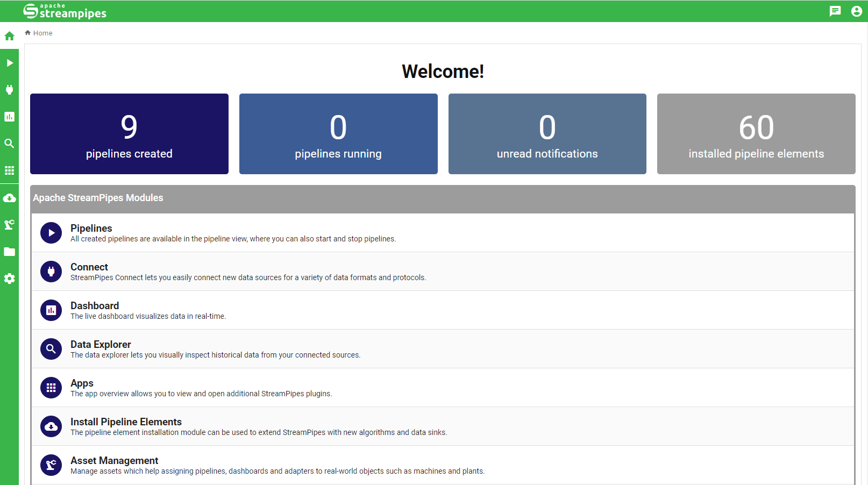Open Pipelines via sidebar play icon
The height and width of the screenshot is (485, 868).
(9, 63)
